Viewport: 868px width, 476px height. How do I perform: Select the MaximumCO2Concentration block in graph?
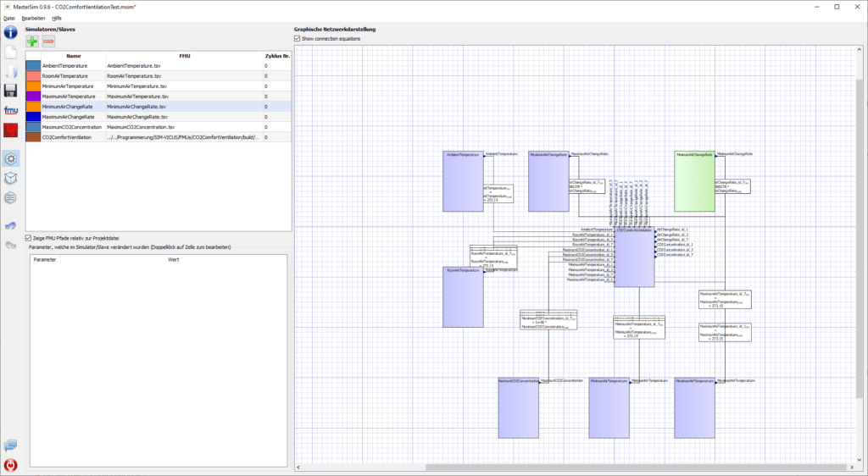coord(518,408)
